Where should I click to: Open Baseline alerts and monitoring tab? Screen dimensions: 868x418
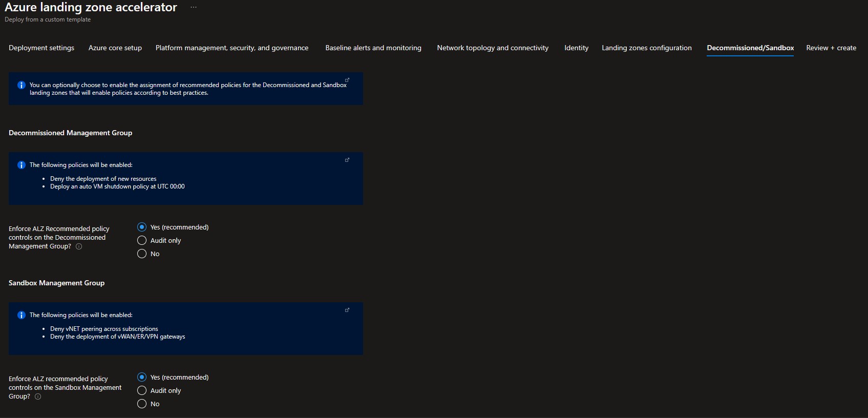[373, 48]
